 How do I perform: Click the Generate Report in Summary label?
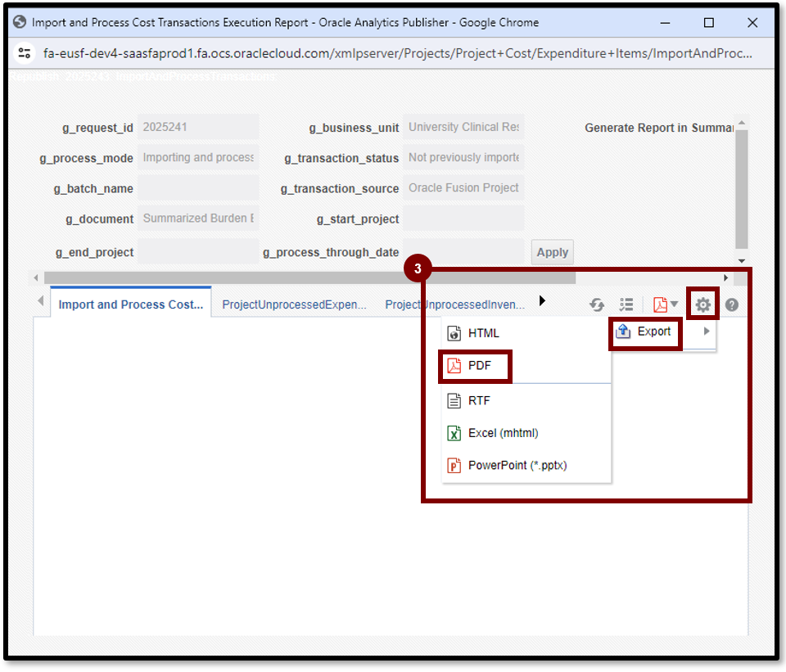[x=658, y=128]
